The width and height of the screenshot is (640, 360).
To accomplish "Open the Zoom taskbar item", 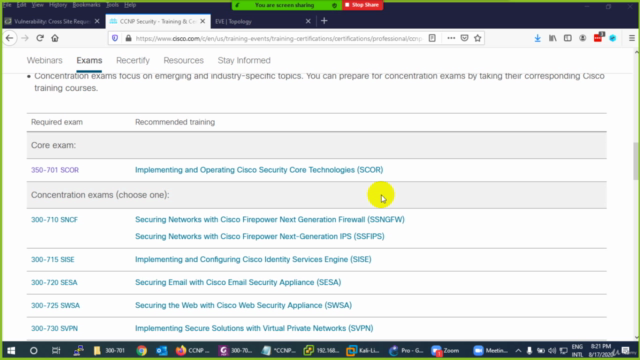I will point(446,351).
